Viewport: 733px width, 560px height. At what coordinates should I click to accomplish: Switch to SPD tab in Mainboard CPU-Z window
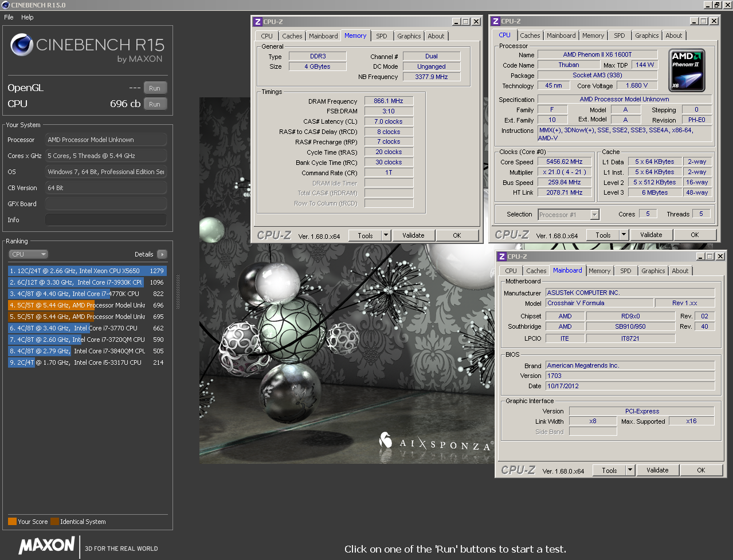click(626, 271)
